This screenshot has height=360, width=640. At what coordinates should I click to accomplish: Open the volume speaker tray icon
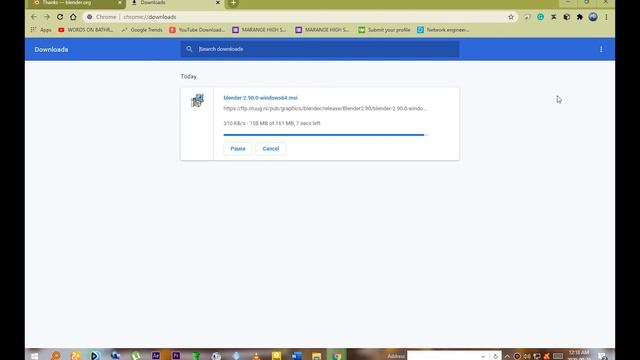click(x=527, y=356)
